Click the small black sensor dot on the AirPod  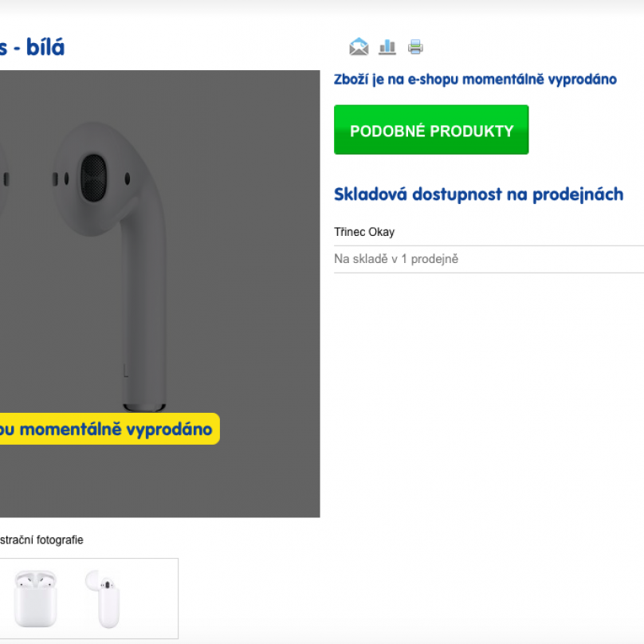coord(128,179)
